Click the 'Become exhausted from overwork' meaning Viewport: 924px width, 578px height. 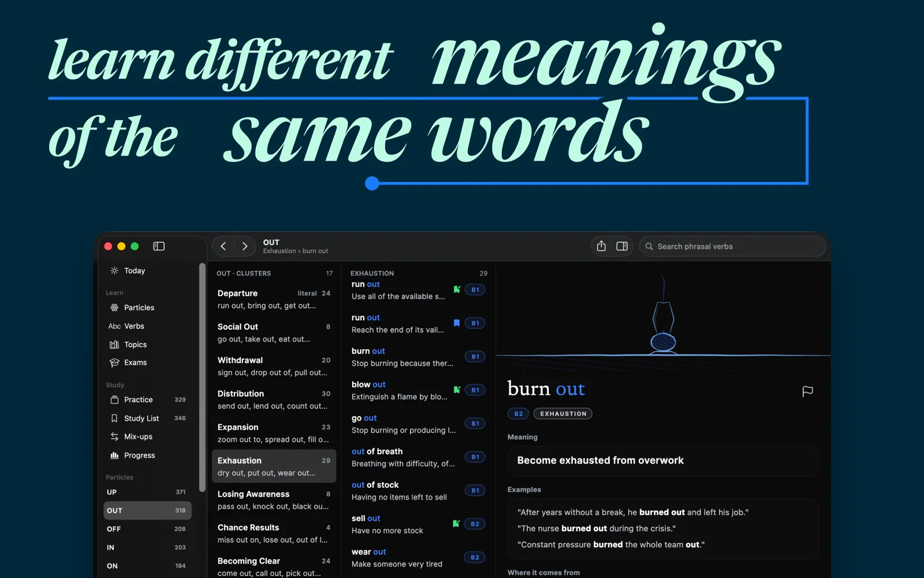point(663,461)
